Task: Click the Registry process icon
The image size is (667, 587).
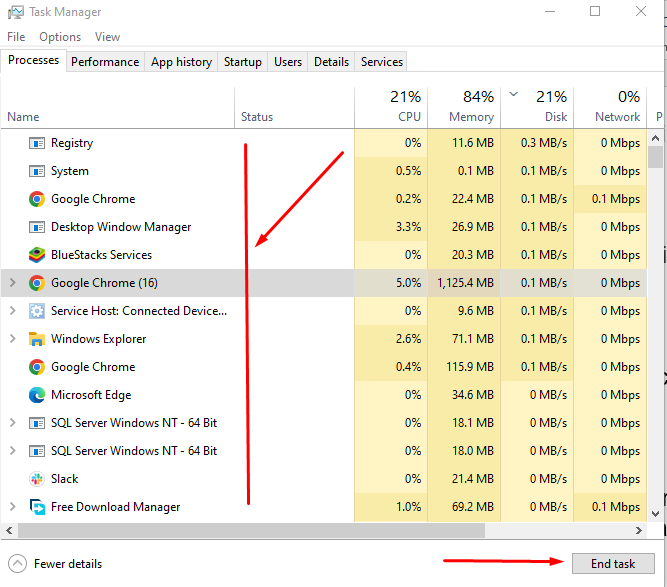Action: [37, 143]
